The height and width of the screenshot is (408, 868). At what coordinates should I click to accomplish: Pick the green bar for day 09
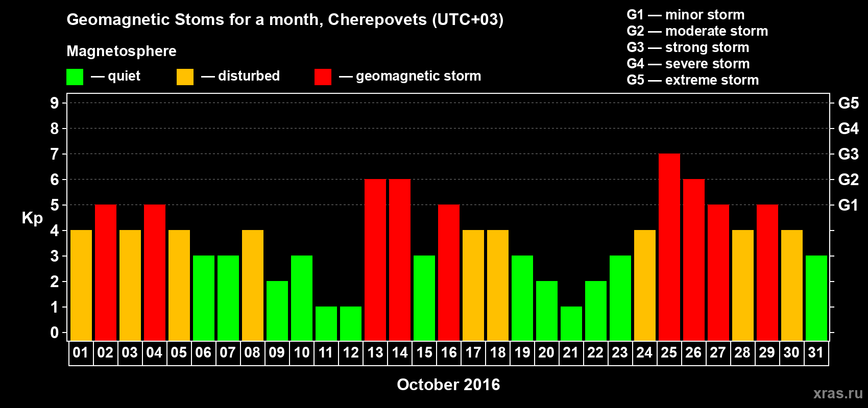tap(277, 311)
